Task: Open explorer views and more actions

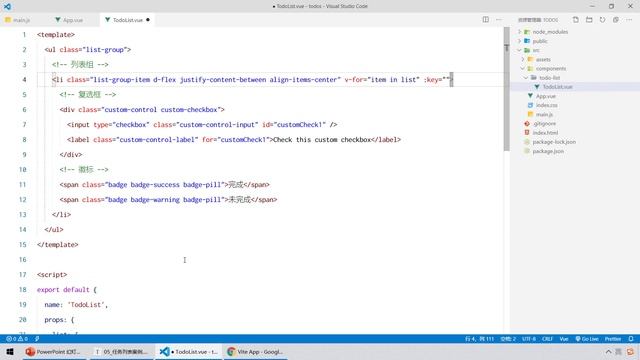Action: click(629, 20)
